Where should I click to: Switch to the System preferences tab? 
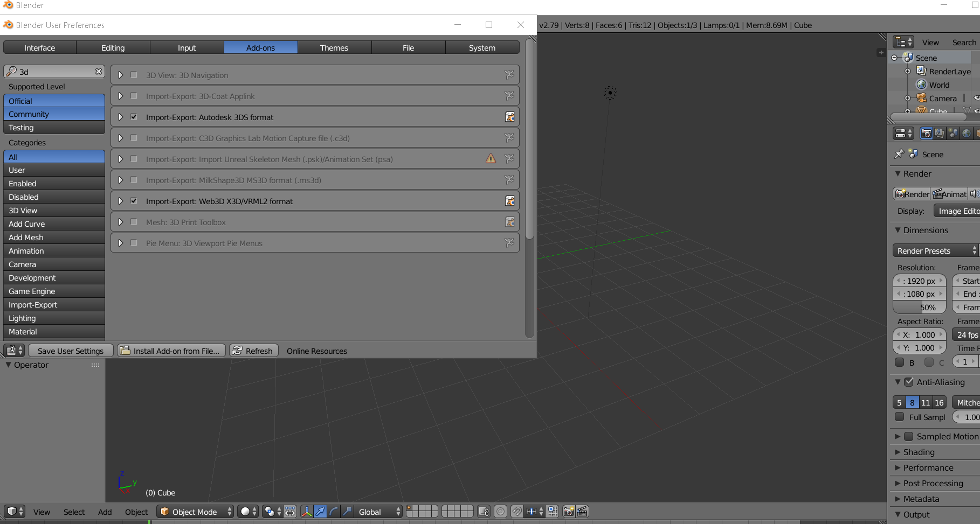pyautogui.click(x=482, y=47)
